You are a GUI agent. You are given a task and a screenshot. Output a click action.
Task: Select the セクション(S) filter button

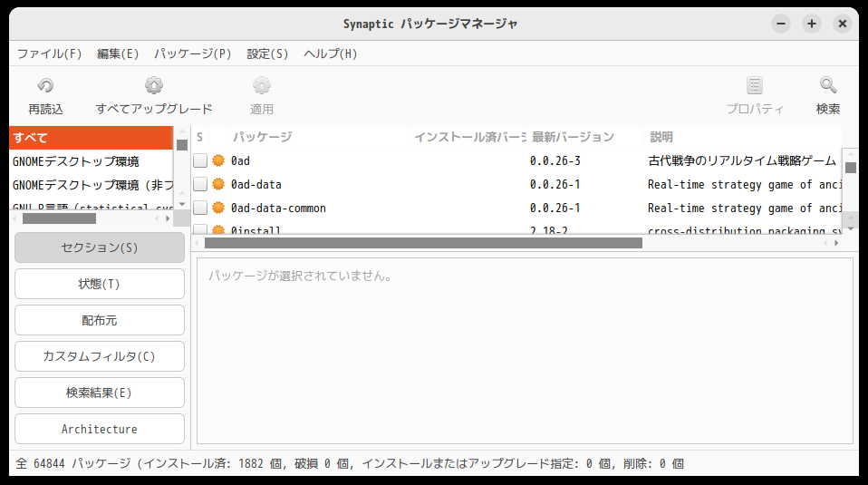100,247
